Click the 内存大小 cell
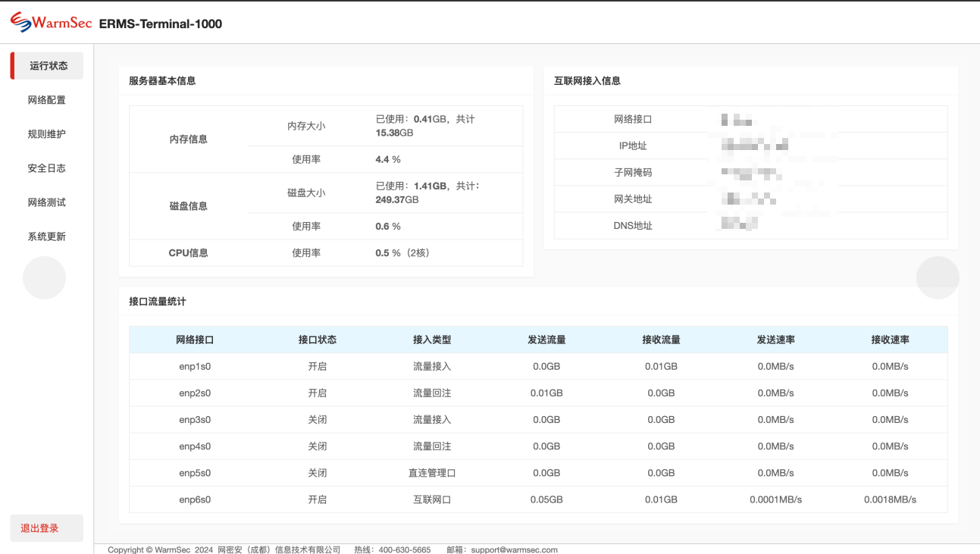The height and width of the screenshot is (554, 980). coord(306,126)
